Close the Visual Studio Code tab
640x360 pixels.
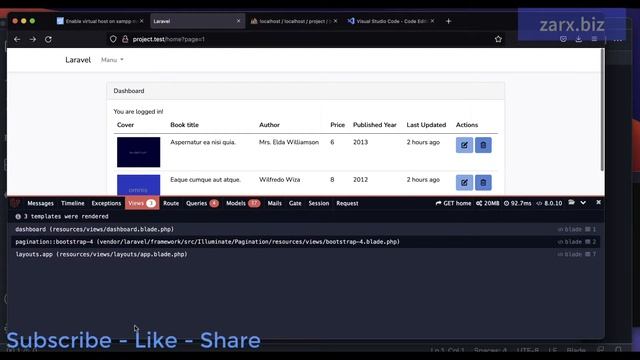pyautogui.click(x=432, y=21)
